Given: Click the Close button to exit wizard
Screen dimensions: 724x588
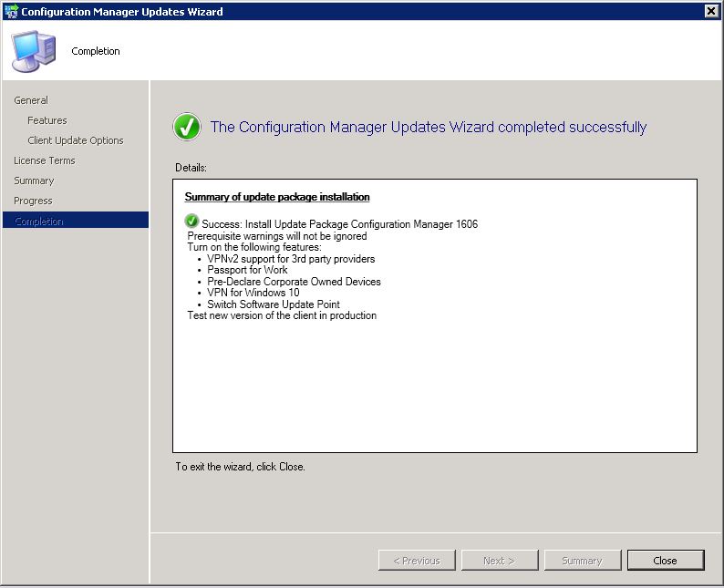Looking at the screenshot, I should pyautogui.click(x=666, y=561).
